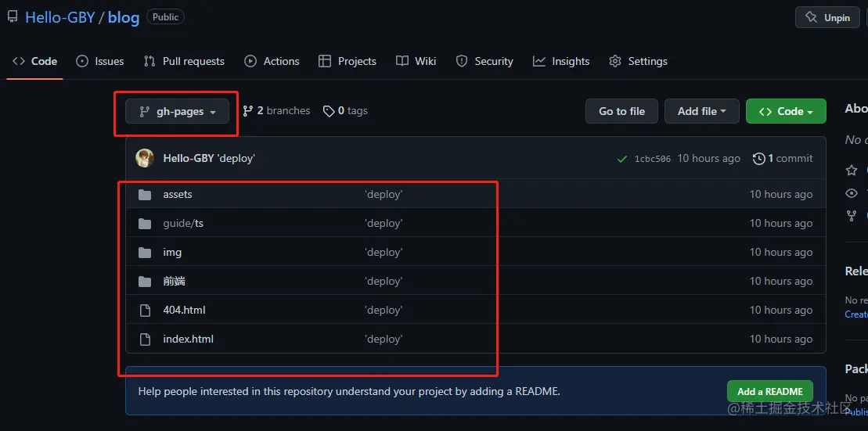868x431 pixels.
Task: Click the assets folder icon
Action: (145, 194)
